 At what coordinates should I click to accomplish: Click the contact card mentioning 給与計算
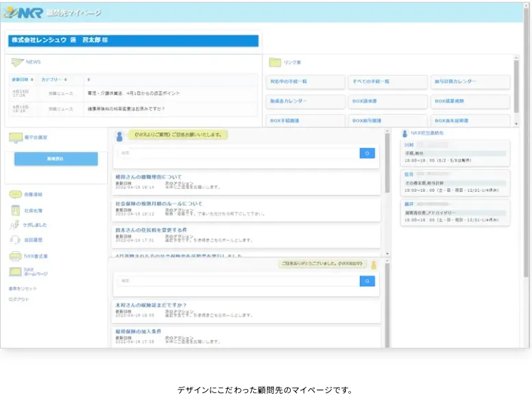[455, 183]
